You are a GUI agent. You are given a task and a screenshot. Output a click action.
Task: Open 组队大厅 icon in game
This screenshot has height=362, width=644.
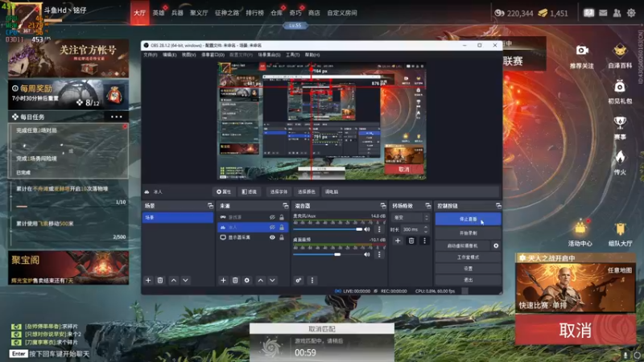tap(620, 229)
